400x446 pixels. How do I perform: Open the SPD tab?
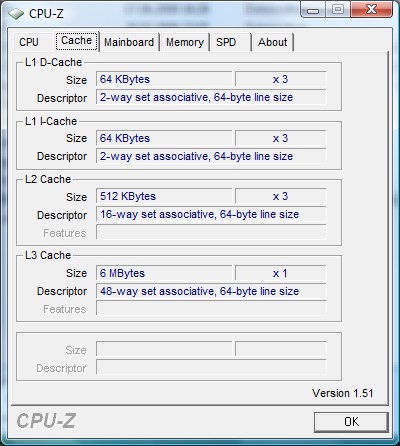tap(230, 42)
